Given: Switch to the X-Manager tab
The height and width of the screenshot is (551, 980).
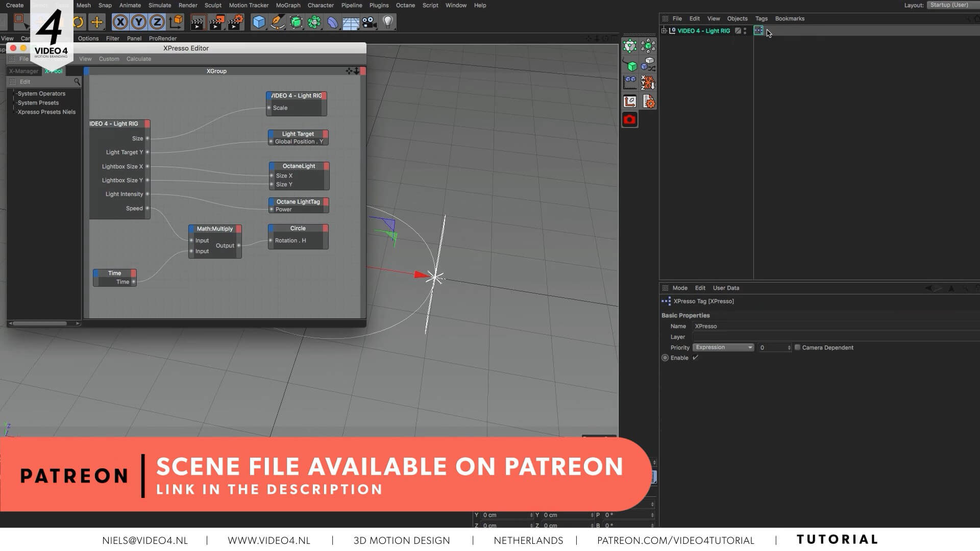Looking at the screenshot, I should click(x=23, y=71).
